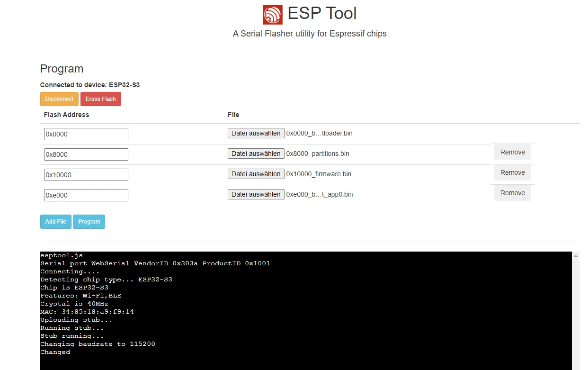Click the ESP Tool title text
Viewport: 588px width, 370px height.
[322, 13]
